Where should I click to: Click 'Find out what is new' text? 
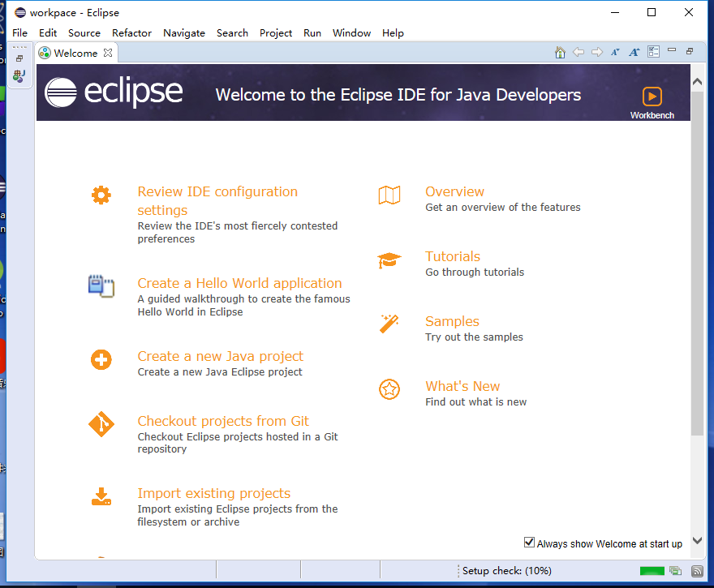(475, 401)
